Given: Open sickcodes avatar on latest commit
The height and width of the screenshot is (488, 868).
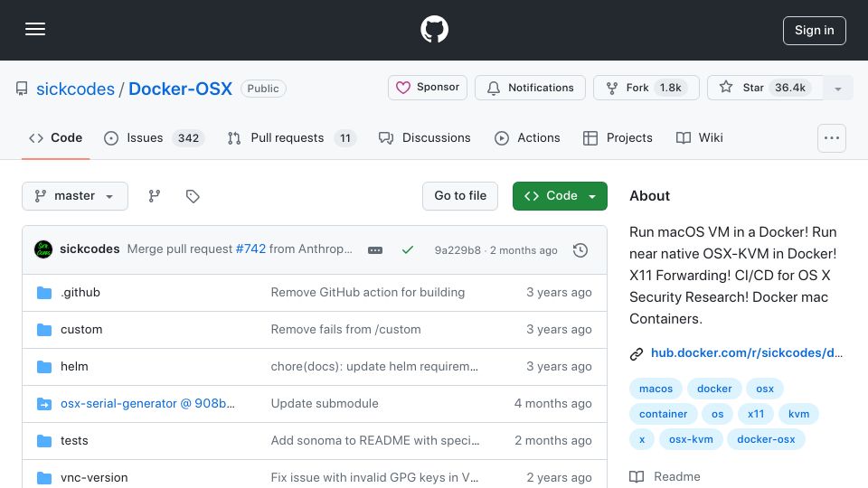Looking at the screenshot, I should (x=43, y=249).
